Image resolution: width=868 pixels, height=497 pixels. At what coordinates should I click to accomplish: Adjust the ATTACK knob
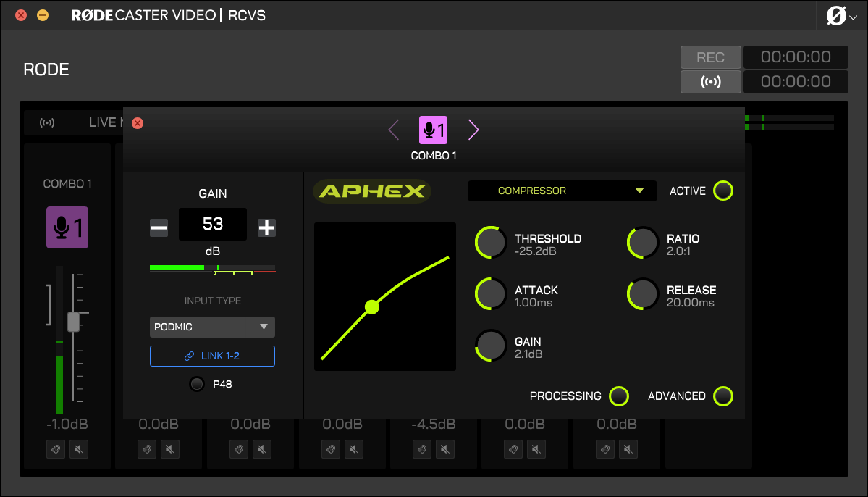pos(490,293)
